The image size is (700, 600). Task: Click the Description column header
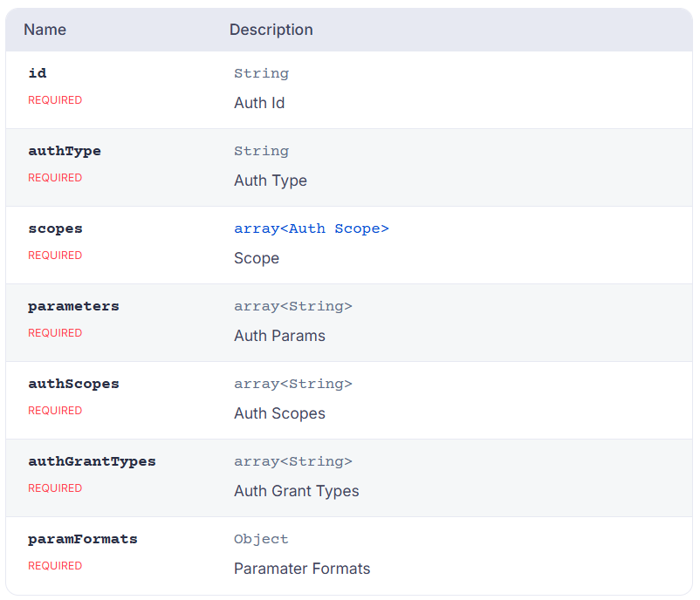[271, 30]
